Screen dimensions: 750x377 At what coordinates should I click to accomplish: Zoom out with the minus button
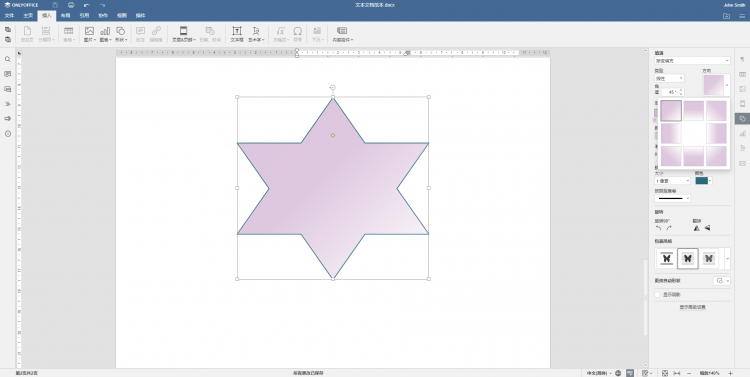click(689, 373)
